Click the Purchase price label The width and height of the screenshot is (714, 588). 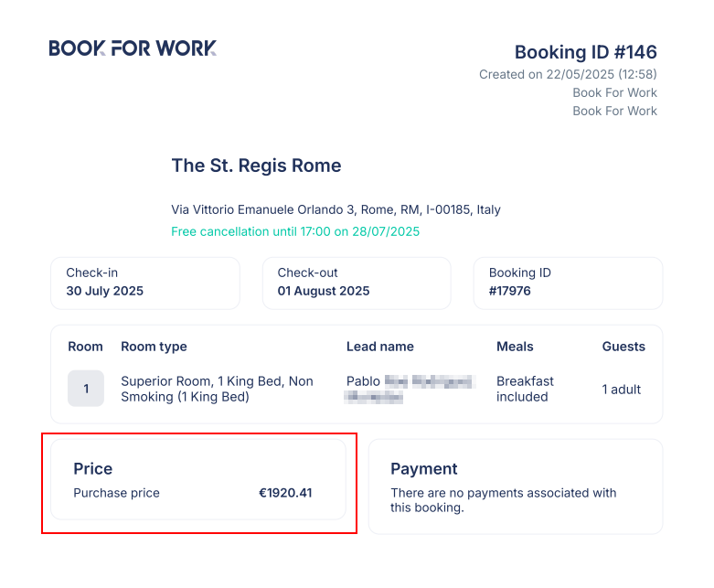pos(117,493)
